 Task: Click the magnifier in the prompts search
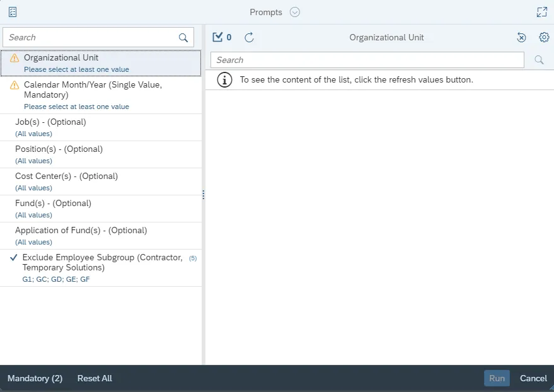click(183, 38)
